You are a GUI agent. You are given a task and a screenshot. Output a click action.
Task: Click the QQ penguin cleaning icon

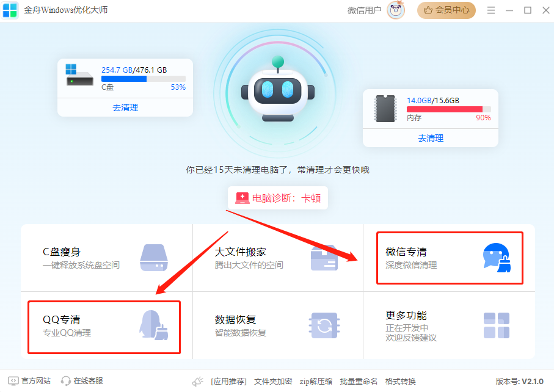click(154, 325)
